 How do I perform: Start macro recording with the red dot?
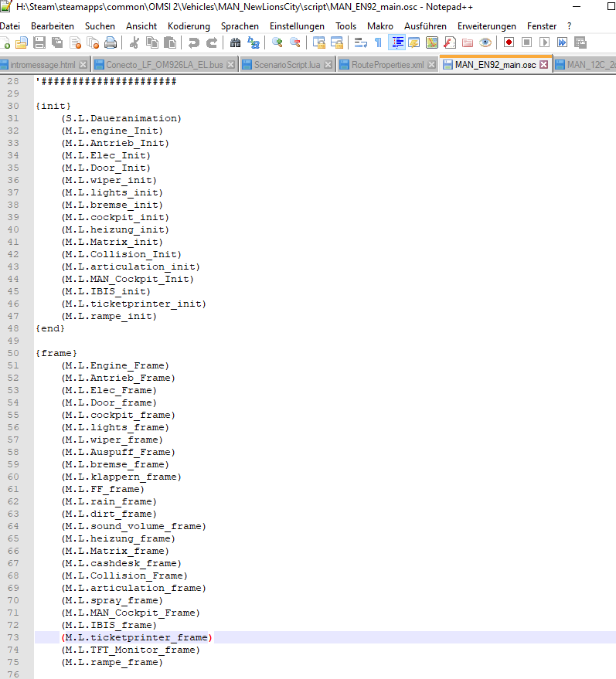(x=509, y=42)
